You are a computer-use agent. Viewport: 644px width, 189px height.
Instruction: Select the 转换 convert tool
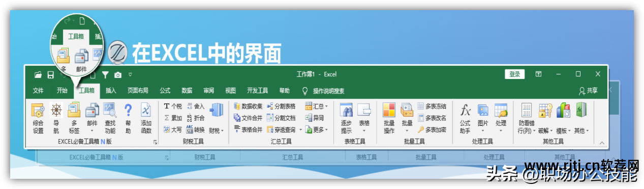[x=196, y=129]
